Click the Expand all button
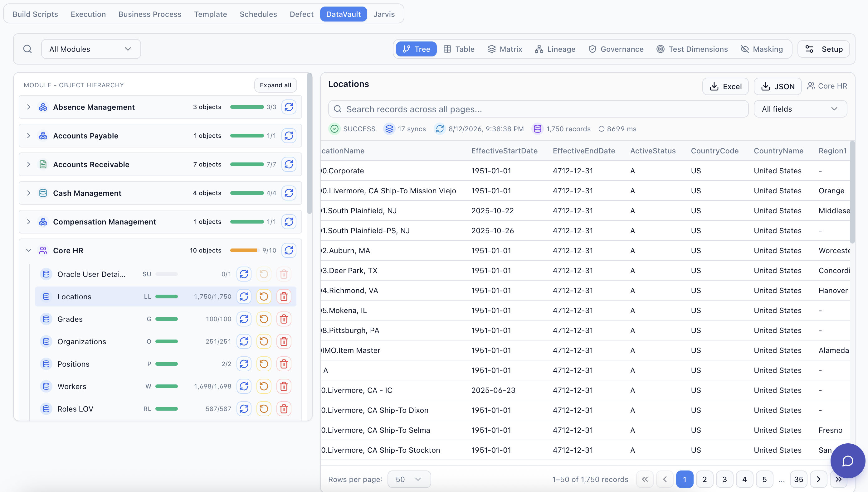Screen dimensions: 868x492 coord(275,85)
